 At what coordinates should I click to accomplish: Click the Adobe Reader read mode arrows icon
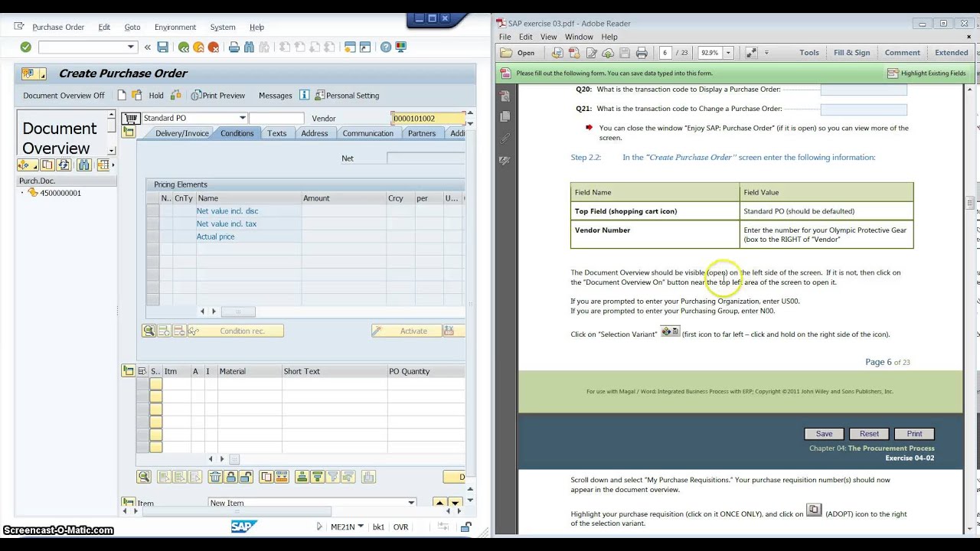point(751,53)
